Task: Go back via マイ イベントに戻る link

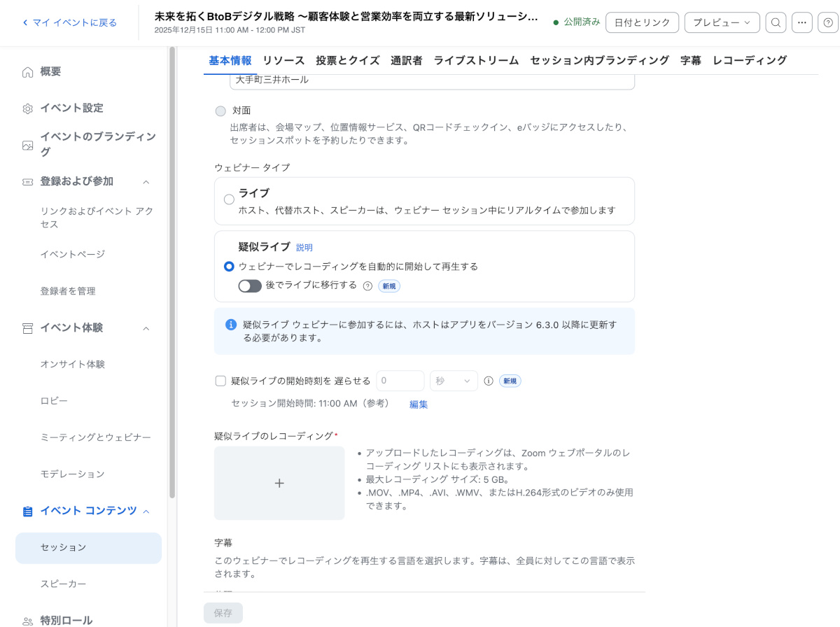Action: point(69,22)
